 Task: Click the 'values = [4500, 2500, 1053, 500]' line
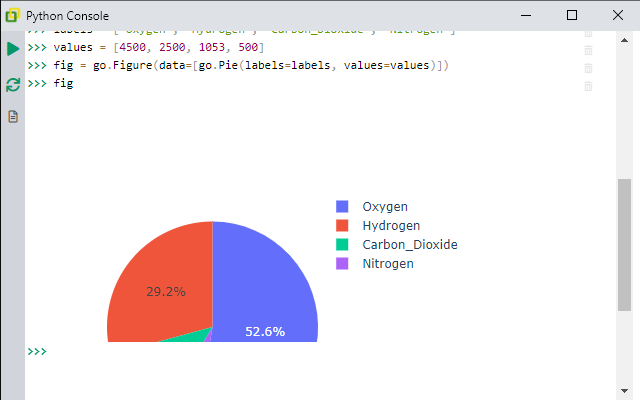(x=159, y=47)
